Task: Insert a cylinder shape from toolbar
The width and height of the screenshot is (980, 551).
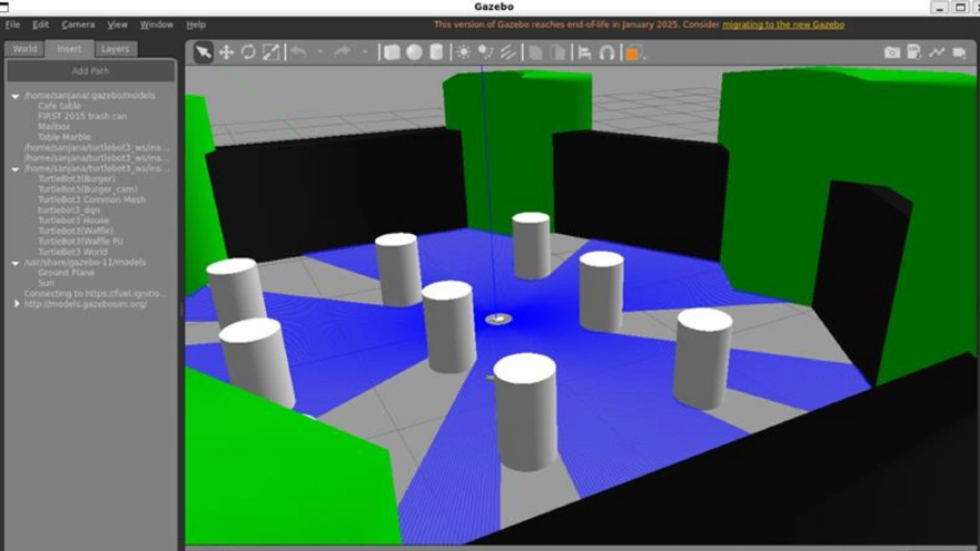Action: tap(436, 53)
